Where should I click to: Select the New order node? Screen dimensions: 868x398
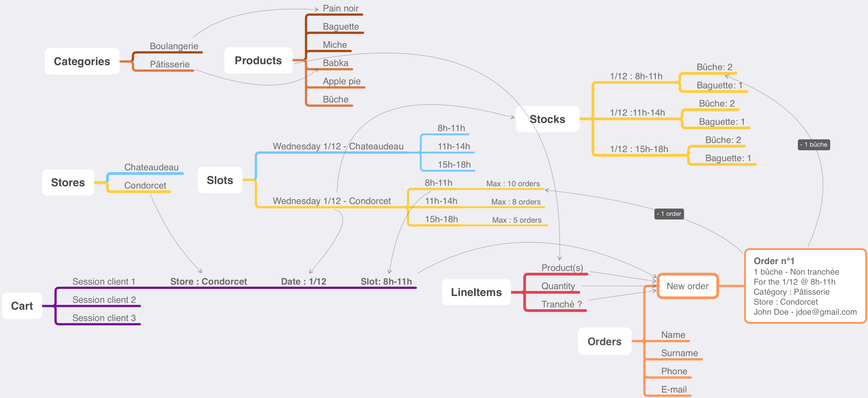coord(687,286)
